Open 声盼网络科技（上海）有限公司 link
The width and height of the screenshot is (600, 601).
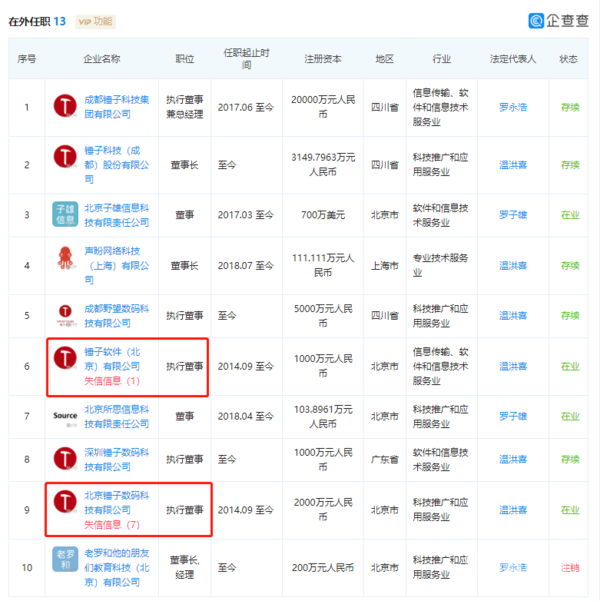(117, 266)
